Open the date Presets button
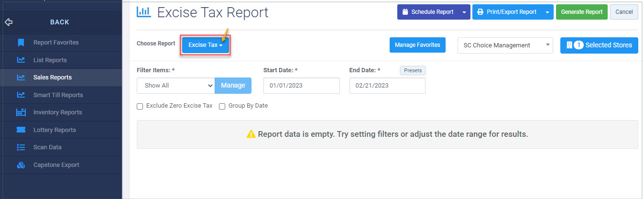This screenshot has height=199, width=644. (x=413, y=70)
